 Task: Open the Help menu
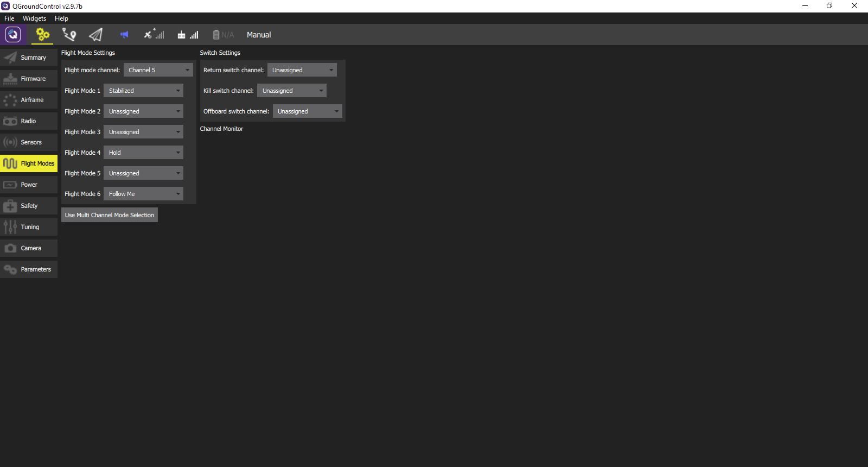click(x=61, y=18)
